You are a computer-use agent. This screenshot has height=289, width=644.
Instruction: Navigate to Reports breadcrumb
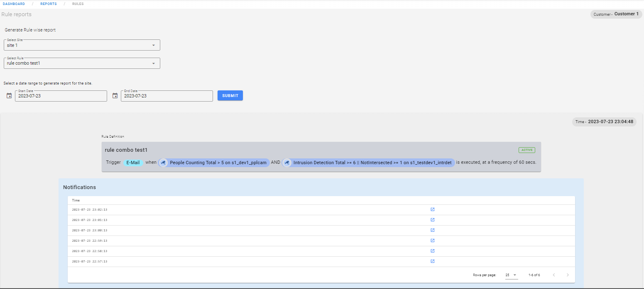(49, 4)
